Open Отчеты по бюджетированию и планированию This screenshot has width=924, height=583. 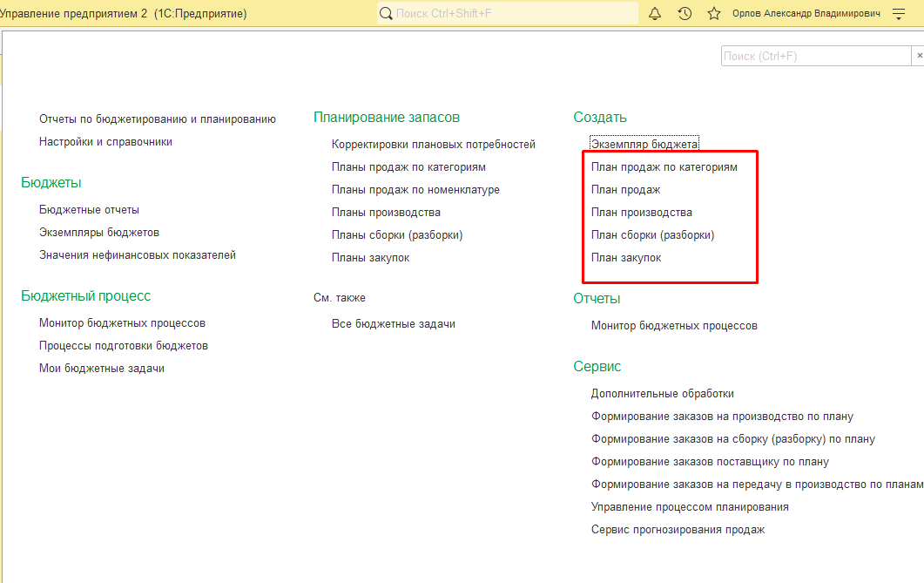tap(158, 119)
